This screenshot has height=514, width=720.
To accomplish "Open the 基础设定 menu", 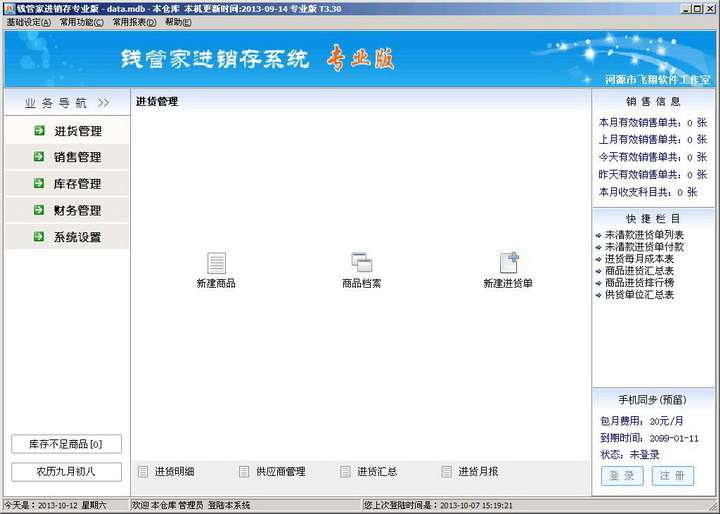I will (x=28, y=22).
